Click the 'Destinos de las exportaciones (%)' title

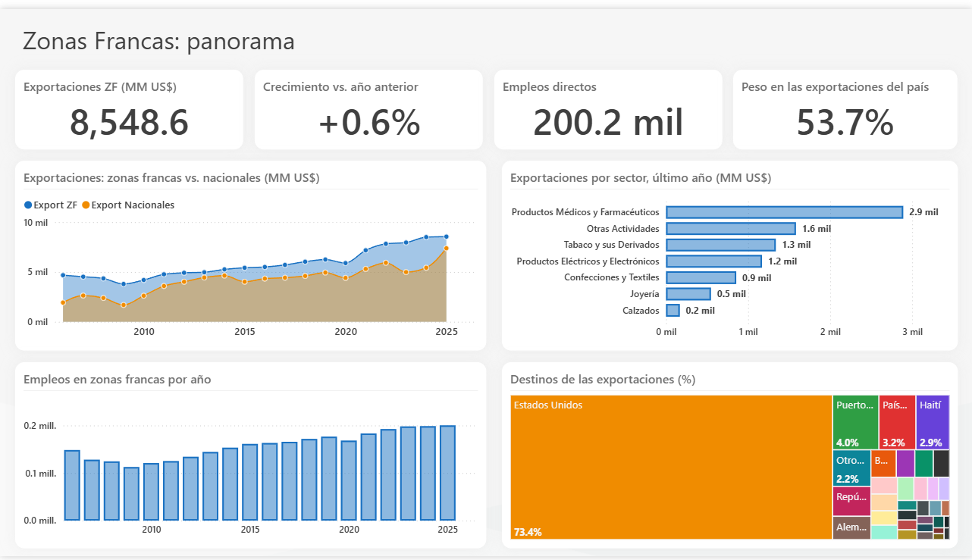[603, 380]
